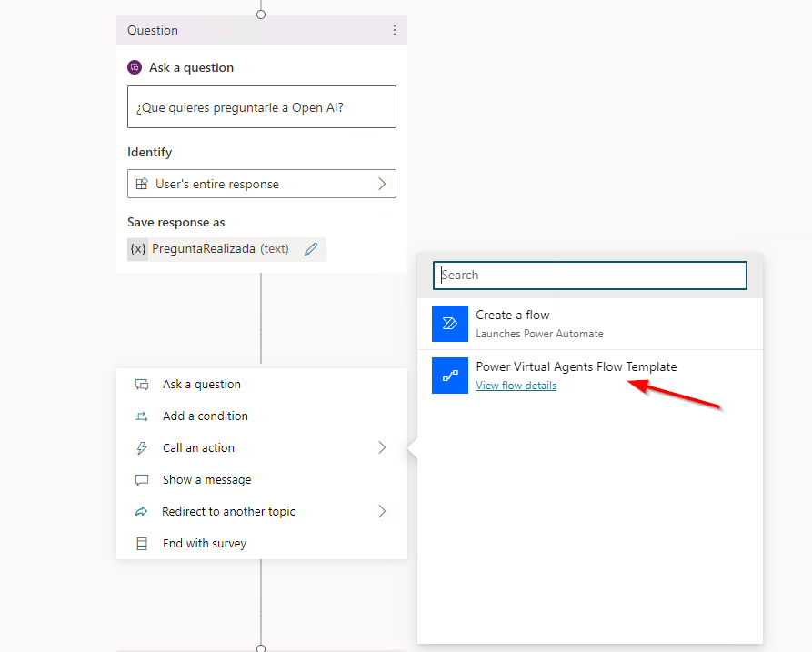Click the connector node above the Question card
Screen dimensions: 812x652
[x=261, y=14]
